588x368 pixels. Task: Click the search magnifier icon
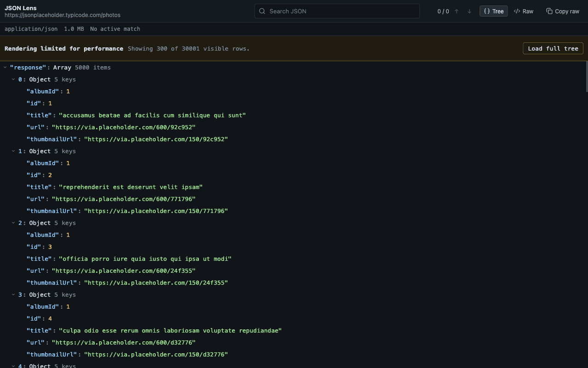pos(262,11)
